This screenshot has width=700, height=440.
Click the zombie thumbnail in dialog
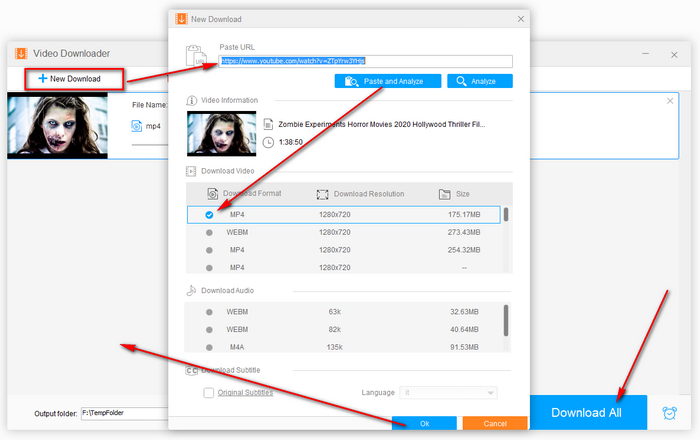[221, 133]
